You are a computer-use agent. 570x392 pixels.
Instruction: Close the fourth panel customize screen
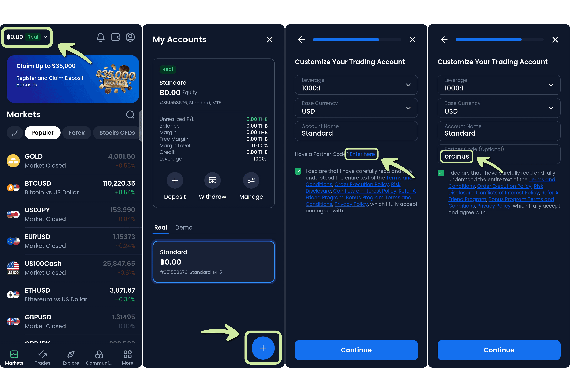(555, 40)
